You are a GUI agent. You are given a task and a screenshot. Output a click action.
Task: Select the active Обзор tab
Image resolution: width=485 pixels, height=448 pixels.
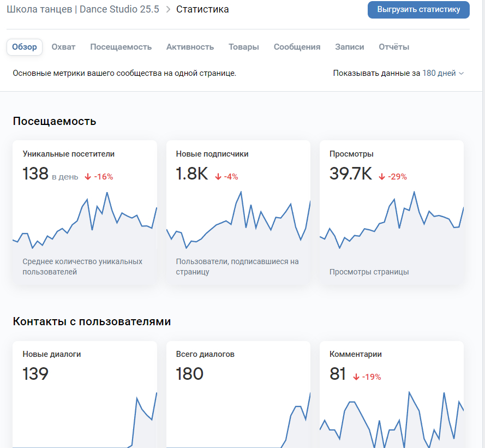tap(25, 47)
